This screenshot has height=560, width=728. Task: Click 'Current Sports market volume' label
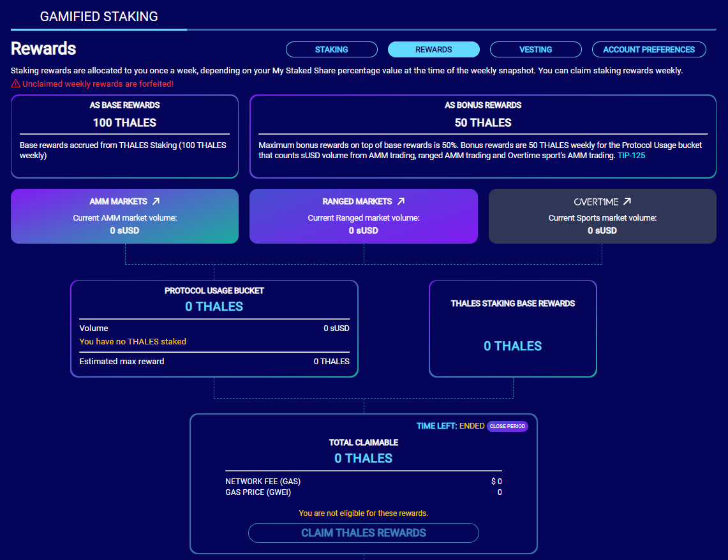pos(602,218)
